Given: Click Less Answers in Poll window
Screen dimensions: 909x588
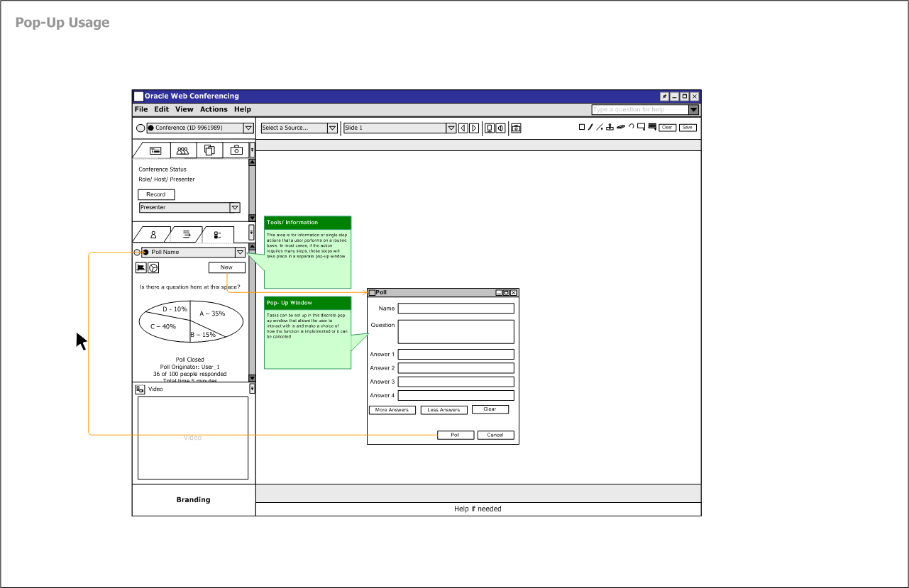Looking at the screenshot, I should [444, 410].
